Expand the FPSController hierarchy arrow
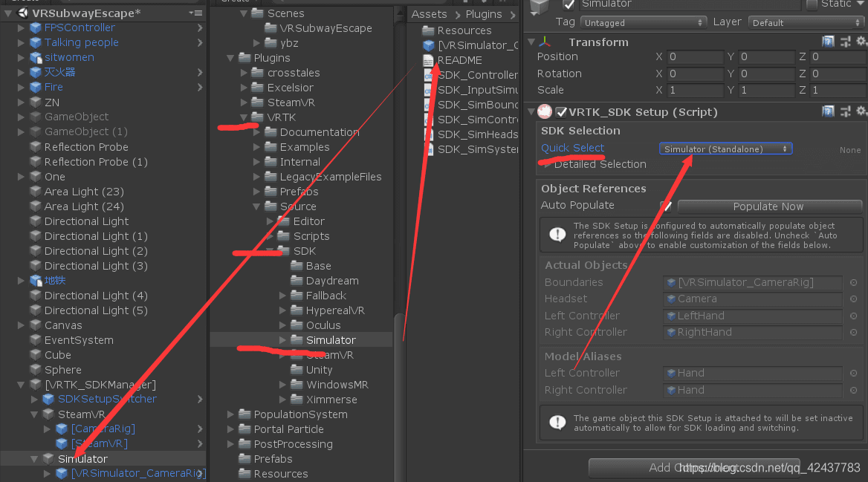868x482 pixels. coord(21,27)
